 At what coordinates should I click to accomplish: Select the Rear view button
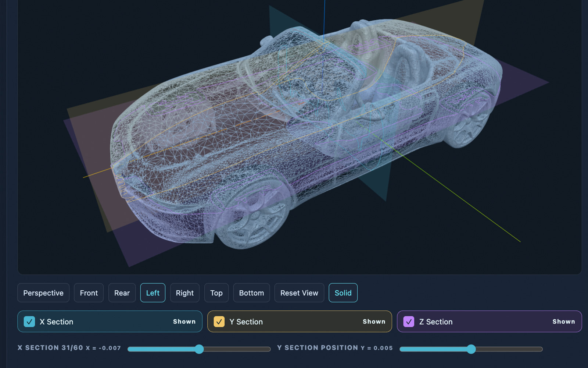(122, 293)
